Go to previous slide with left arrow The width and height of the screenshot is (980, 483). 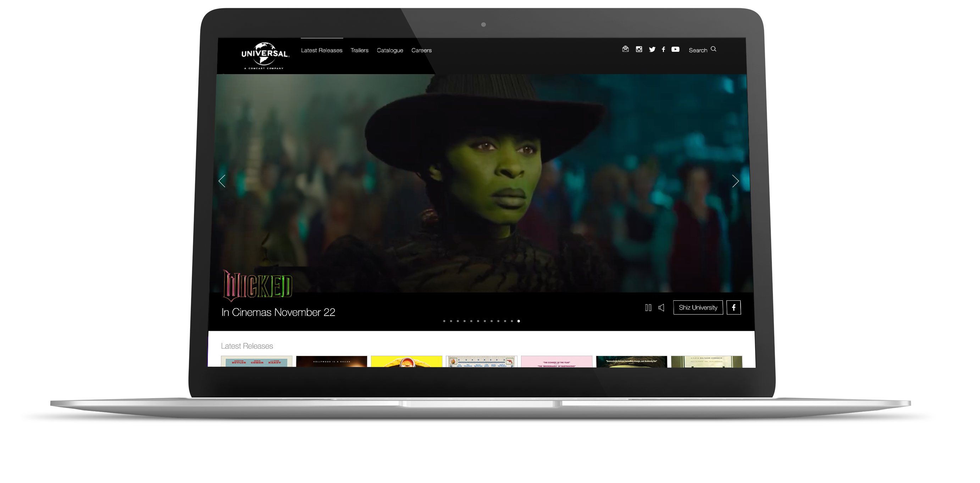click(222, 181)
